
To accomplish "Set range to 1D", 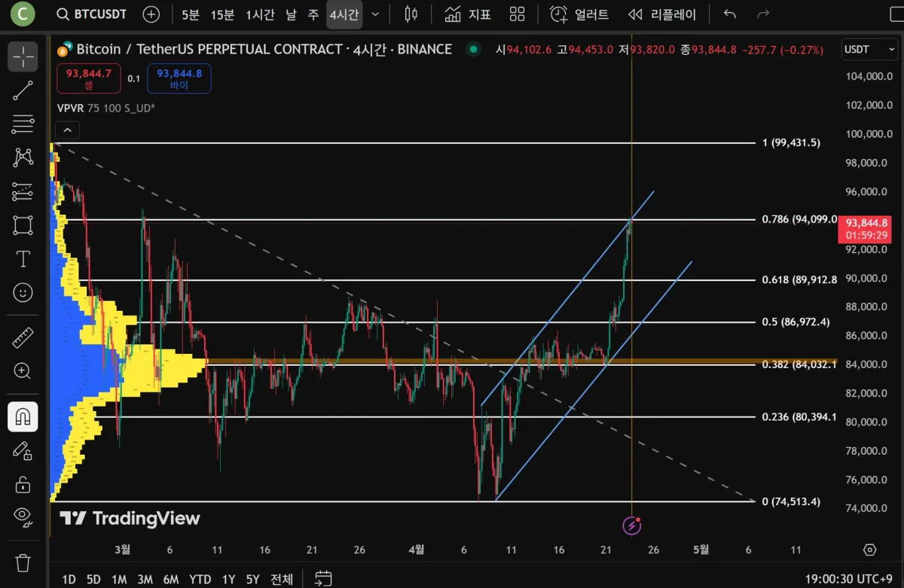I will tap(69, 579).
